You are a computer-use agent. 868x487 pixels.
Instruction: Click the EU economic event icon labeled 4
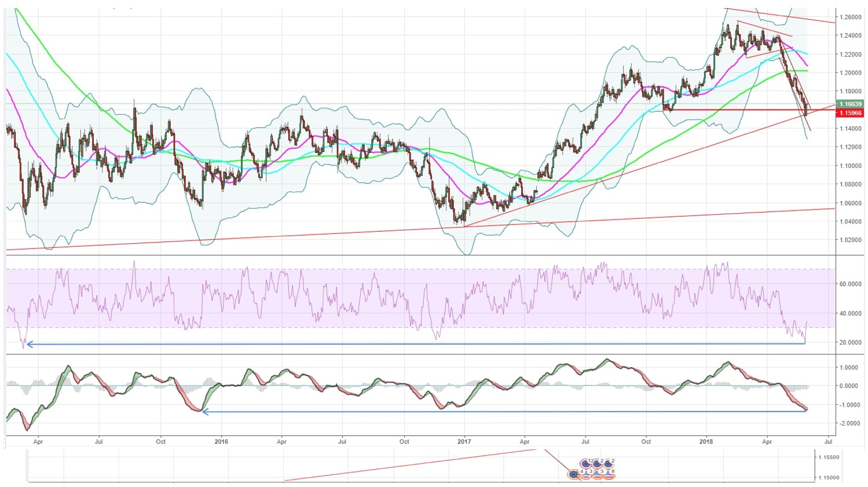point(574,474)
